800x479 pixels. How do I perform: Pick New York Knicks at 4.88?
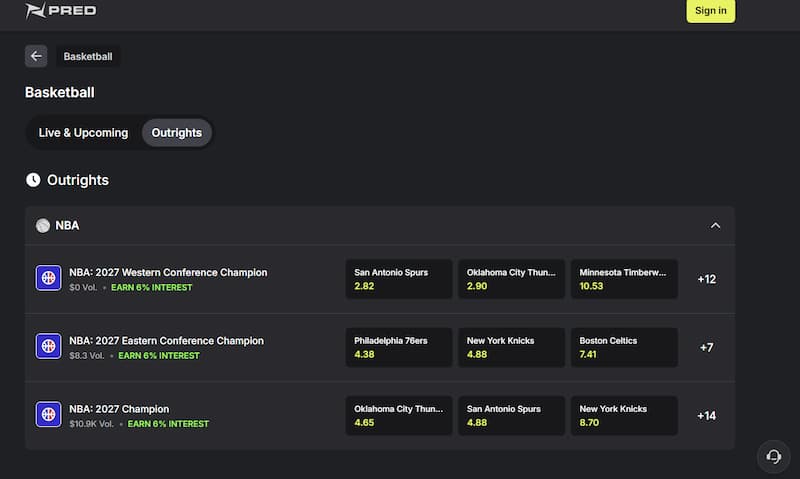point(512,347)
